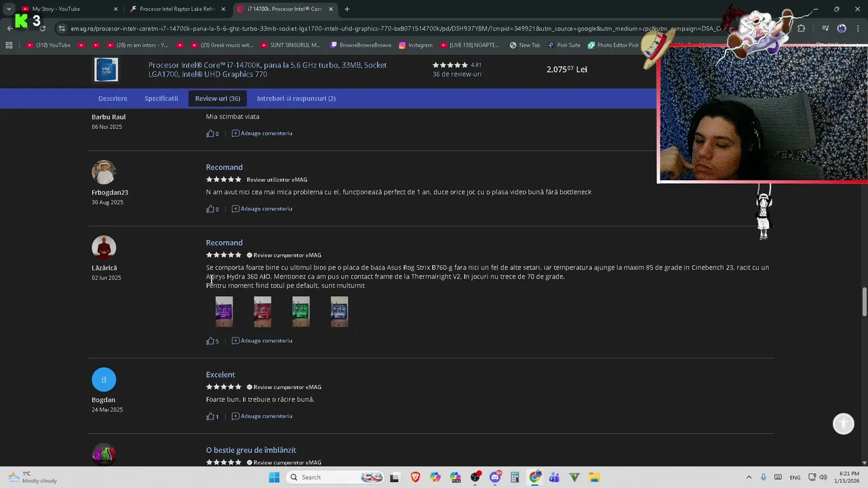Add comment to Frbogdan23's review
This screenshot has width=868, height=488.
click(x=262, y=209)
